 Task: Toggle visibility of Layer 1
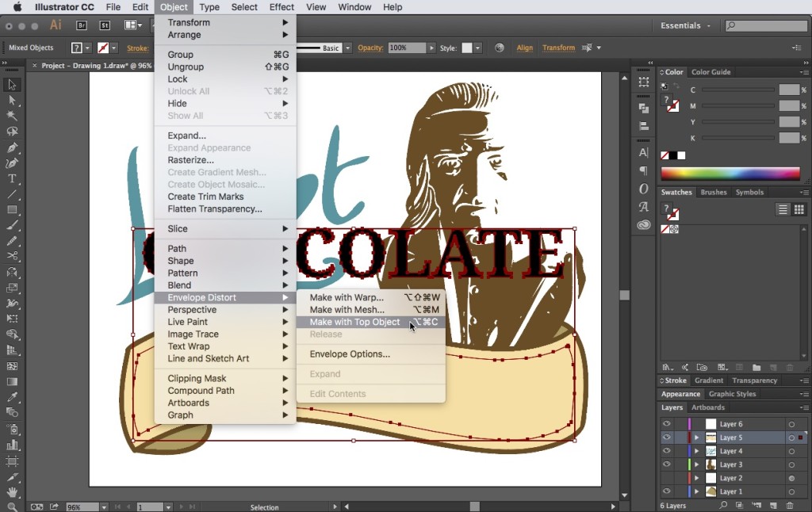[x=666, y=491]
